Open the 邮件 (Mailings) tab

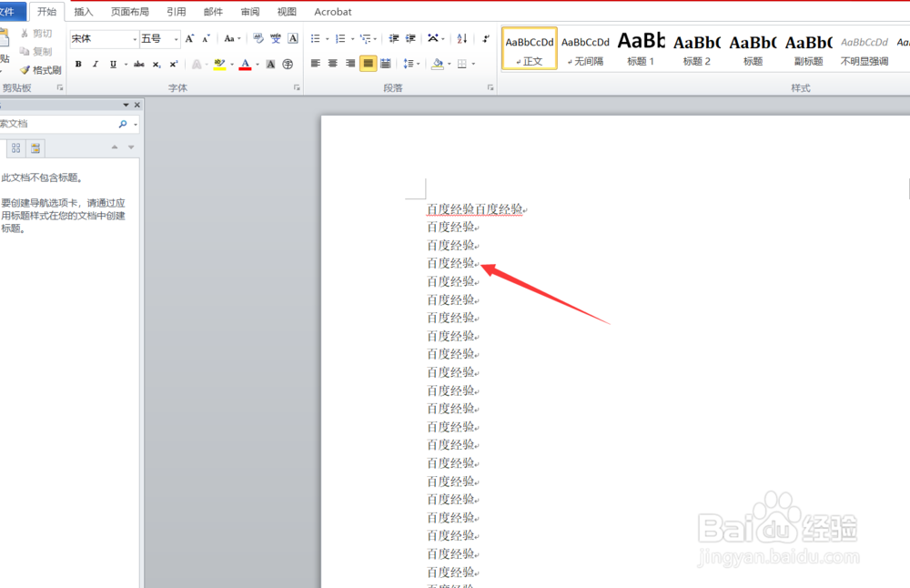pyautogui.click(x=213, y=12)
